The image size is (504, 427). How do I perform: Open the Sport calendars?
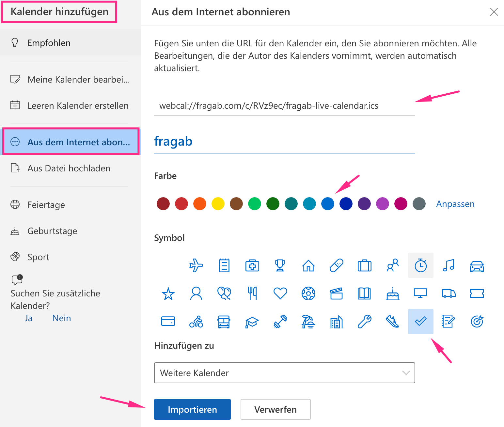71,257
